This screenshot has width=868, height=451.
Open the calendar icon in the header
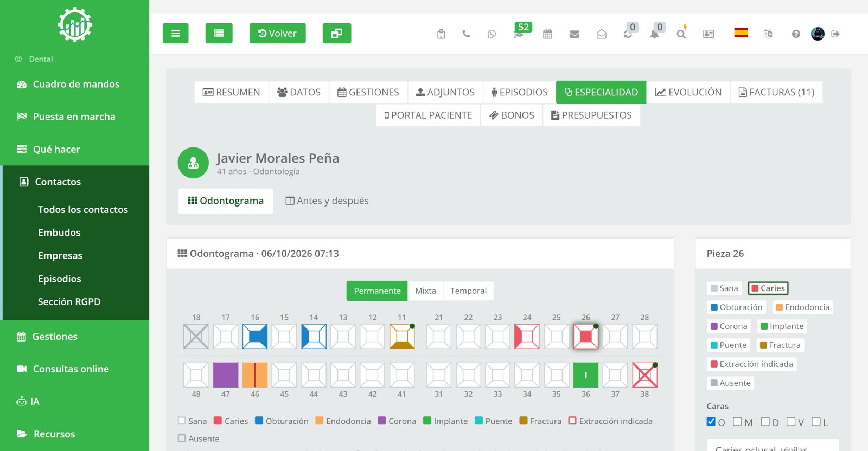pyautogui.click(x=547, y=34)
